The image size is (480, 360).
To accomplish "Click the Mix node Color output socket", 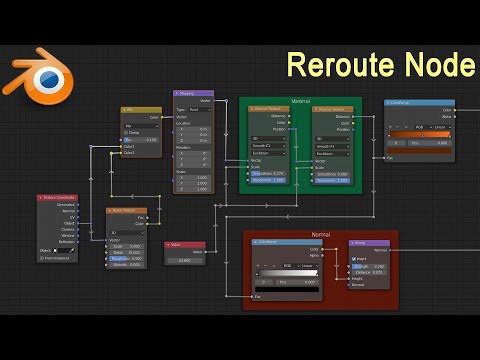I will point(162,117).
